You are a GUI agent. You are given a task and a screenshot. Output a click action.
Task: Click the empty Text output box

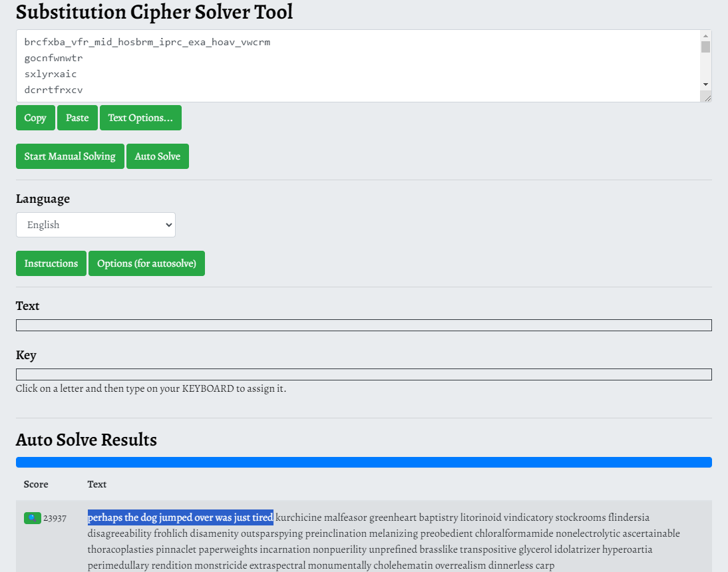tap(363, 325)
